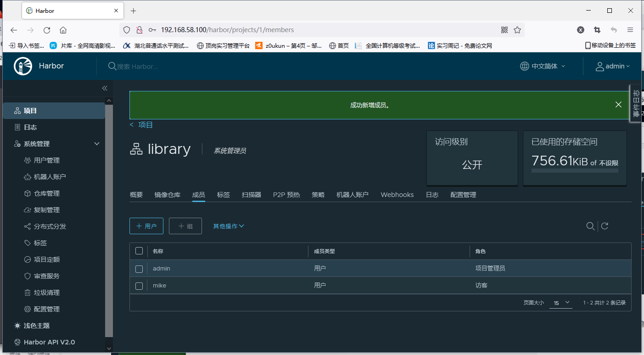The height and width of the screenshot is (355, 644).
Task: Check the admin member row checkbox
Action: pos(139,269)
